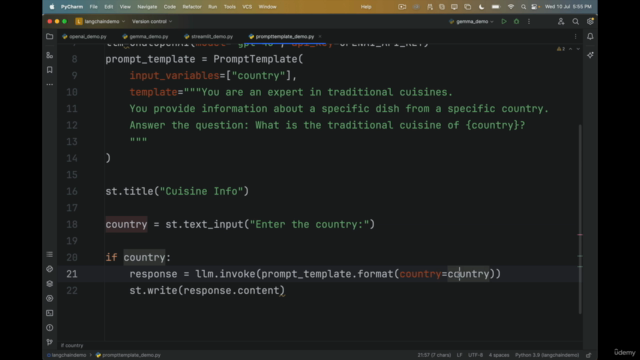Open IDE settings gear icon
The image size is (640, 360).
point(590,21)
